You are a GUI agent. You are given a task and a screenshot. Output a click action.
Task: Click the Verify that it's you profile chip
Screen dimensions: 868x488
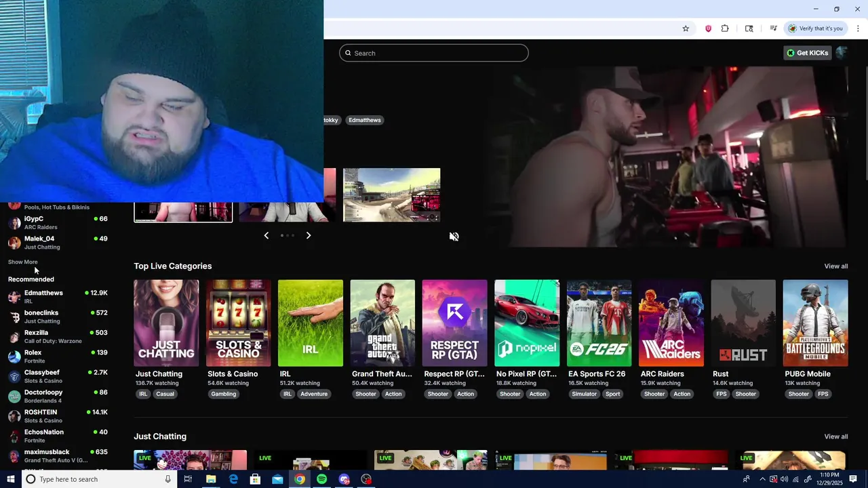coord(816,28)
